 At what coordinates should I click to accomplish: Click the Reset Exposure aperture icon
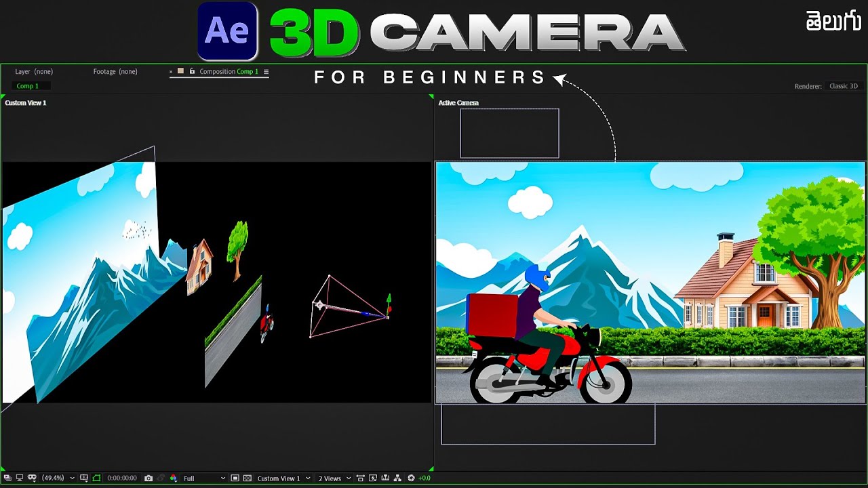click(411, 478)
